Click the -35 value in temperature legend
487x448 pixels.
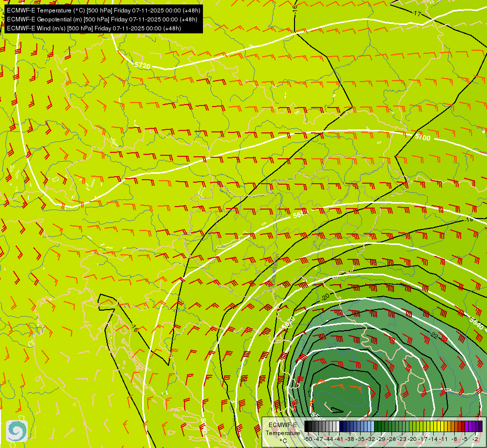click(x=361, y=439)
